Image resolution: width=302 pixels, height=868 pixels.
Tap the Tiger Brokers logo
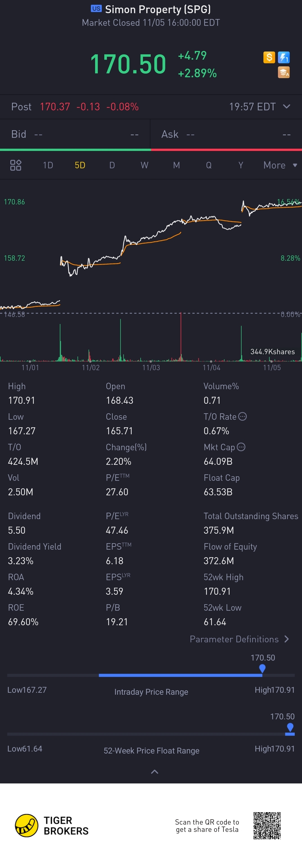[x=52, y=825]
